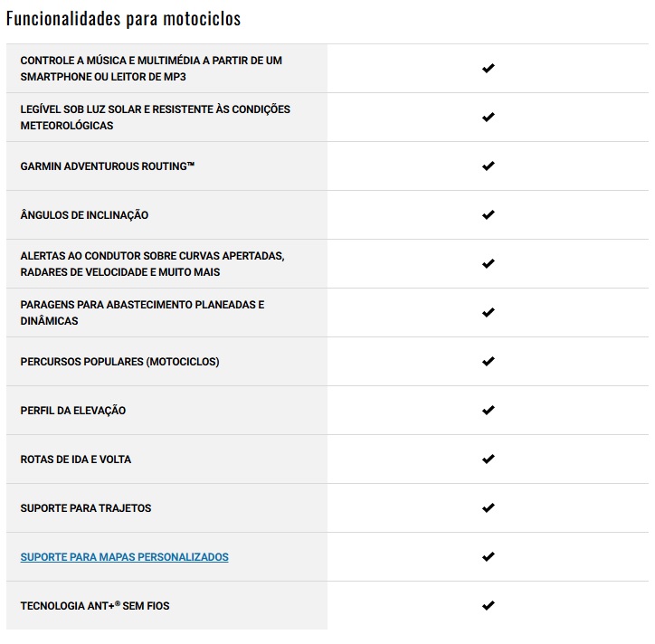Open Suporte para Mapas Personalizados link
The image size is (655, 644).
(x=124, y=557)
